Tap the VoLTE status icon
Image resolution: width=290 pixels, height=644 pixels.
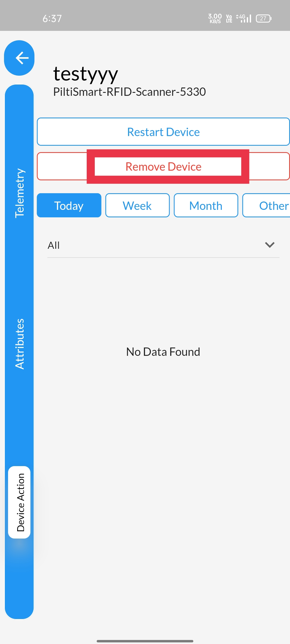pyautogui.click(x=229, y=19)
